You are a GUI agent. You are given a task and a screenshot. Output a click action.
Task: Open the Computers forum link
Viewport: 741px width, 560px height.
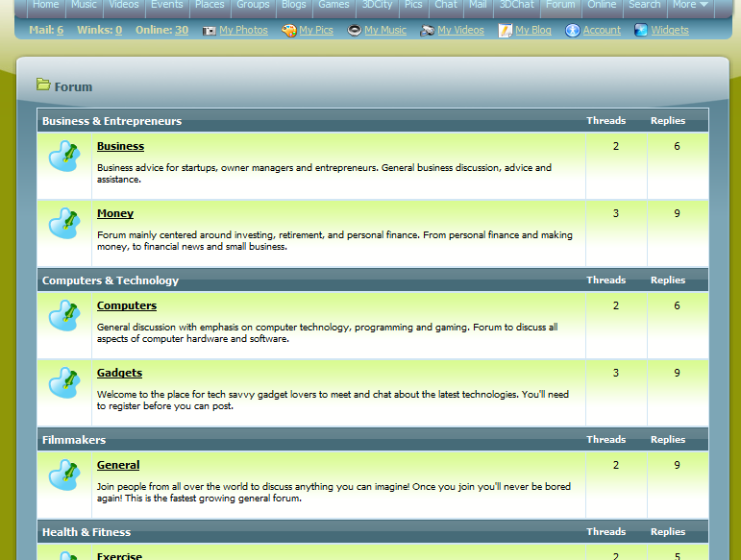(x=127, y=305)
